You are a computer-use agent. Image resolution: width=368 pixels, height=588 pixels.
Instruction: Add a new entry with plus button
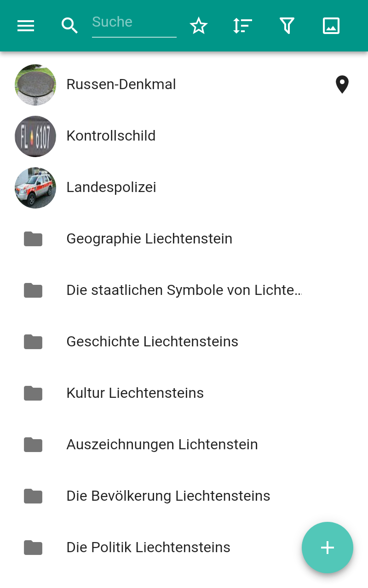(x=328, y=548)
